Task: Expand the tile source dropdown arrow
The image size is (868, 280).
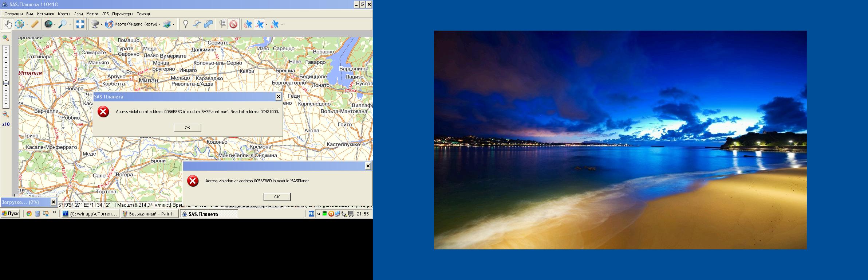Action: click(x=101, y=24)
